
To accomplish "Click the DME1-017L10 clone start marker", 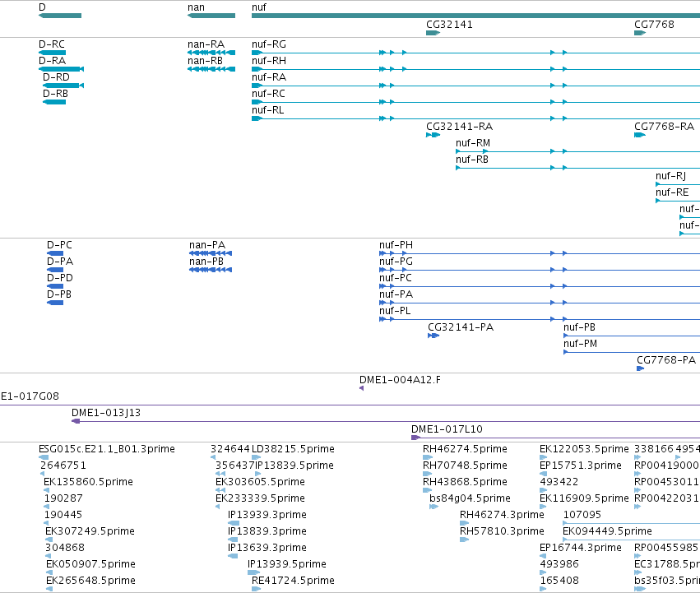I will point(415,438).
